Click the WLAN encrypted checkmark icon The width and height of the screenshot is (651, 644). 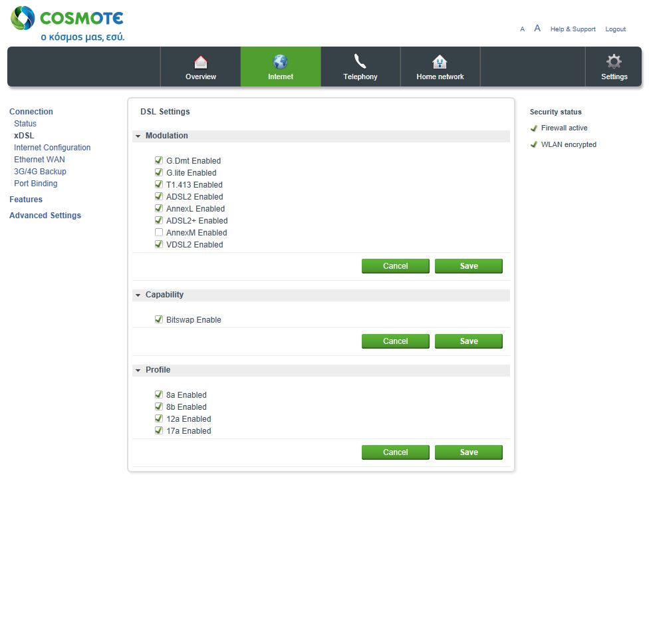point(534,144)
